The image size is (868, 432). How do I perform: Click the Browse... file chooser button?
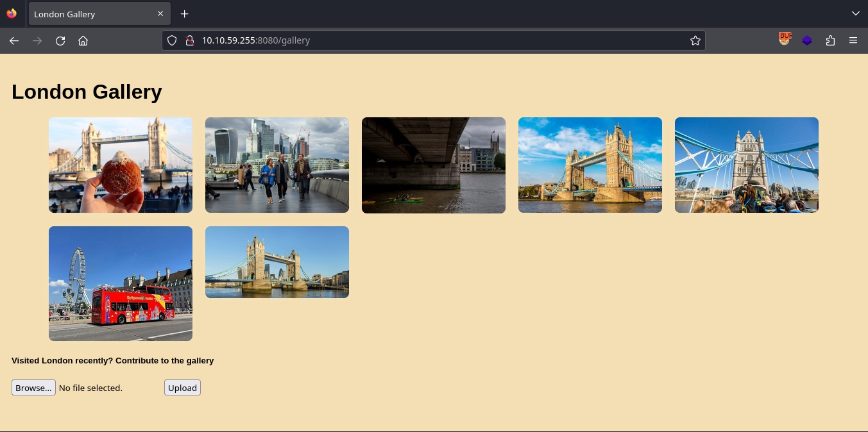(x=33, y=388)
